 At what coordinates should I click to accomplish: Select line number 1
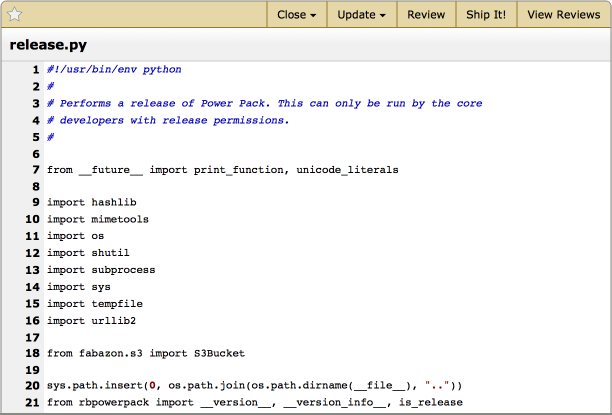36,69
